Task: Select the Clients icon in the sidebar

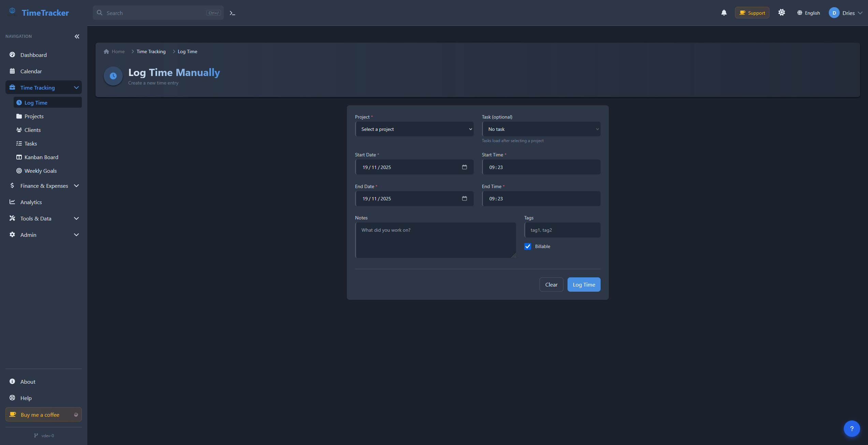Action: [x=19, y=130]
